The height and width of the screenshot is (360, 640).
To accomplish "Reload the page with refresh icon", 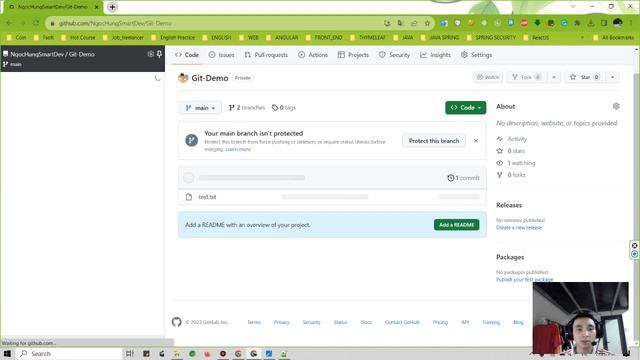I will (x=36, y=23).
